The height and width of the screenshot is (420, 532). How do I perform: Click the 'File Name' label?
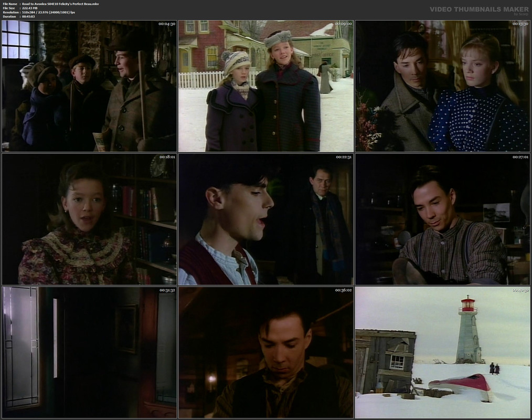click(x=10, y=4)
